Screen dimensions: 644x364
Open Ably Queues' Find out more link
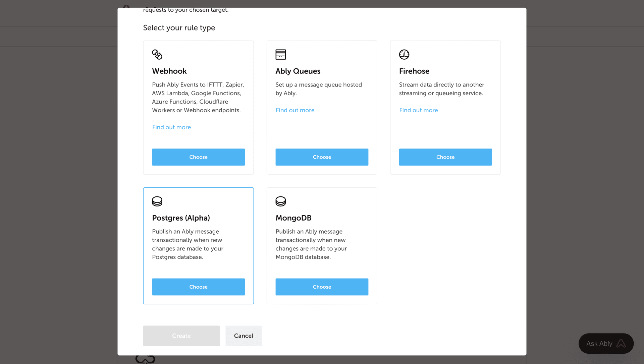pos(295,110)
